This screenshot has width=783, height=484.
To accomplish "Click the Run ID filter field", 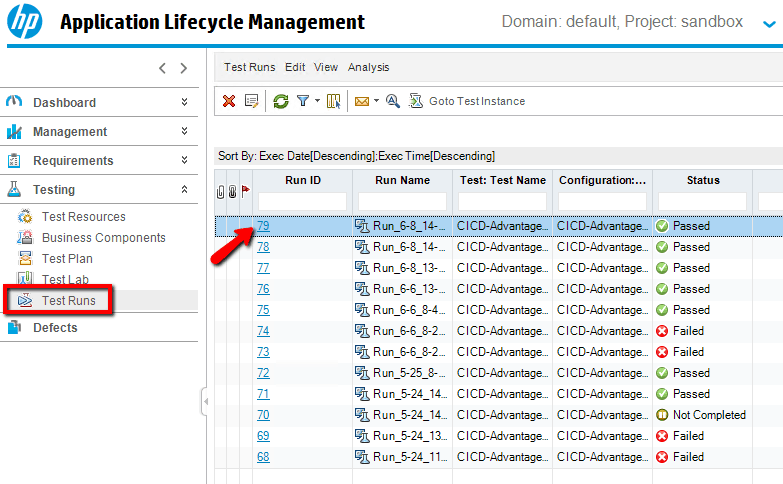I will click(303, 202).
